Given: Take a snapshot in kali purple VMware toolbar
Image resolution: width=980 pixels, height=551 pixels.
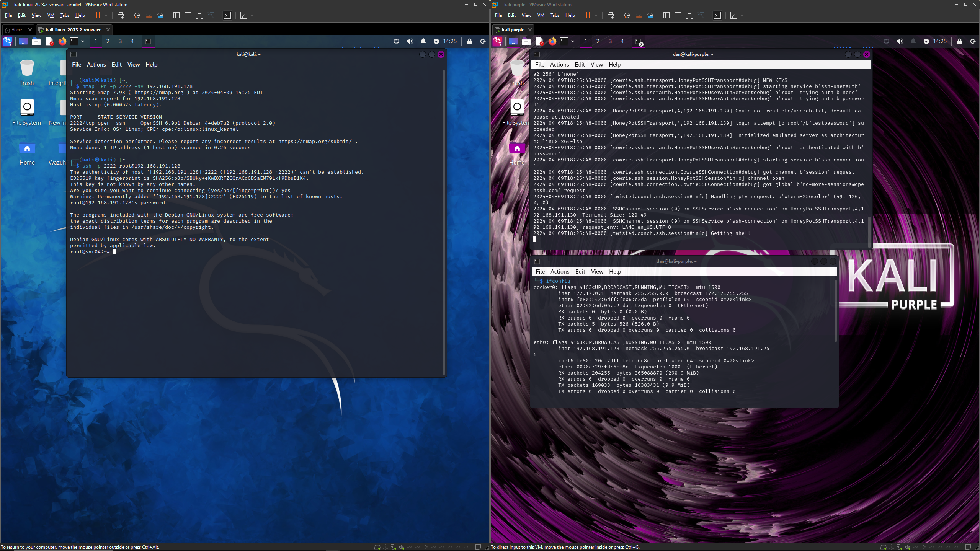Looking at the screenshot, I should [627, 15].
